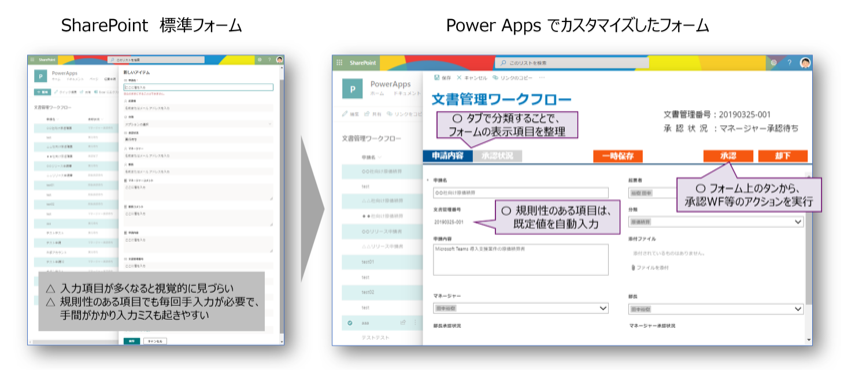The image size is (846, 373).
Task: Click キャンセル button at bottom of standard form
Action: pyautogui.click(x=155, y=341)
